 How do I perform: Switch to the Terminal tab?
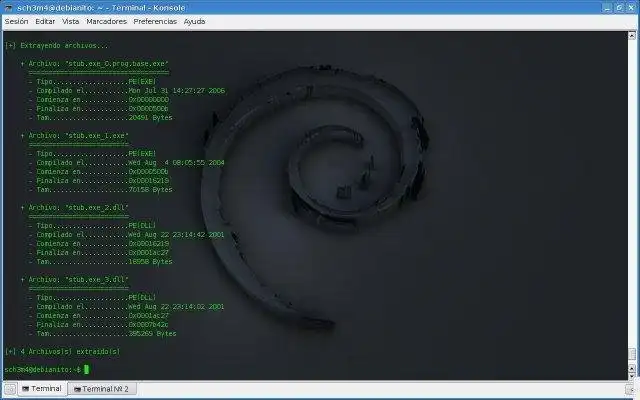tap(42, 389)
